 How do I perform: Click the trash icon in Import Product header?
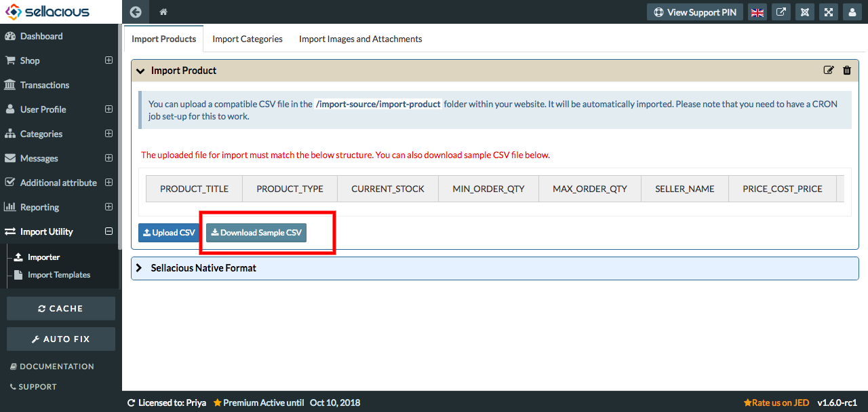click(847, 71)
